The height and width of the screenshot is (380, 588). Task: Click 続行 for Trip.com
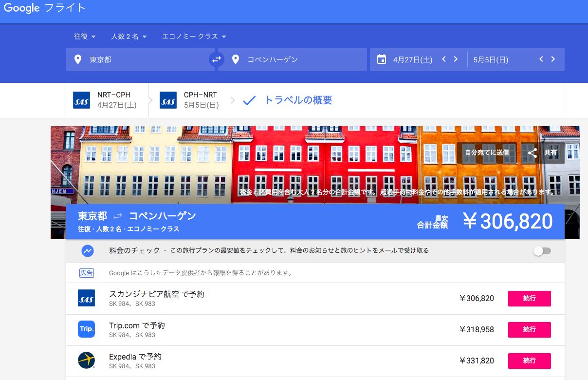click(530, 330)
